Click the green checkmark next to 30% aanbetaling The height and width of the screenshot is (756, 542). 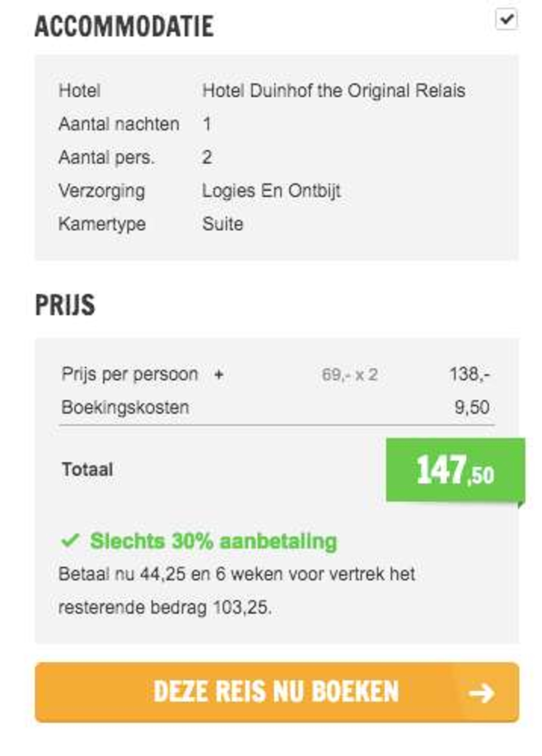point(70,540)
